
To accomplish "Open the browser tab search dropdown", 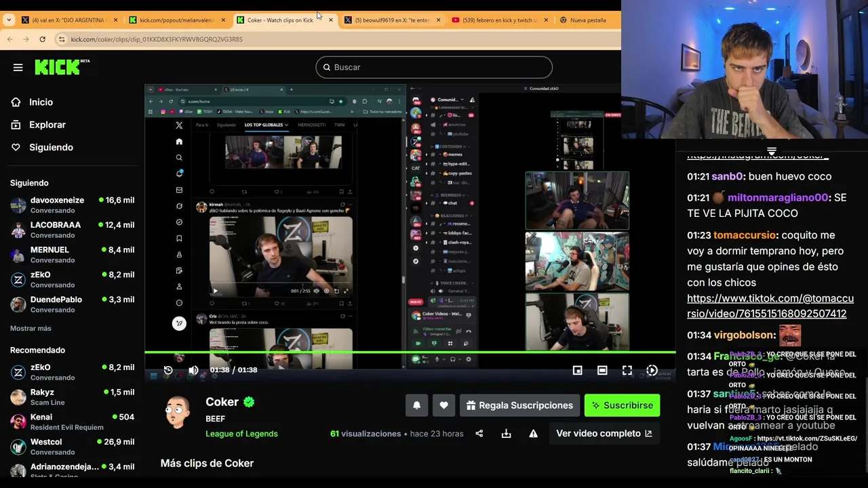I will [9, 20].
